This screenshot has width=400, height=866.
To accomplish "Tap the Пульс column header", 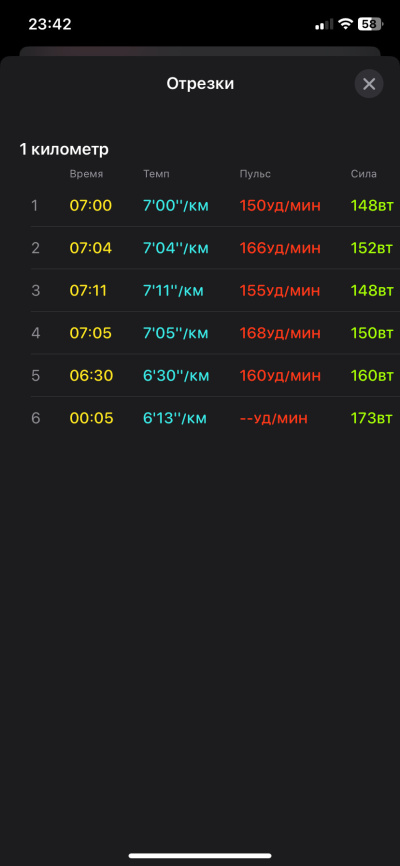I will (255, 174).
